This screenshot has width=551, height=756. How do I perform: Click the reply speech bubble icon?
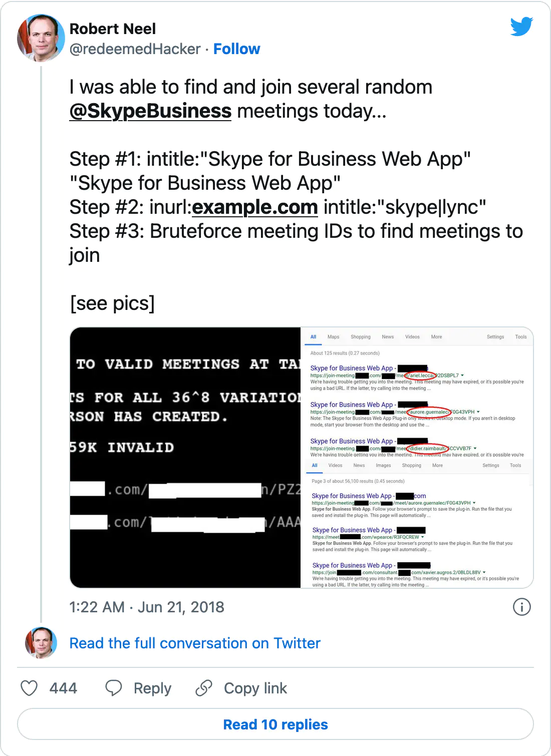tap(114, 688)
